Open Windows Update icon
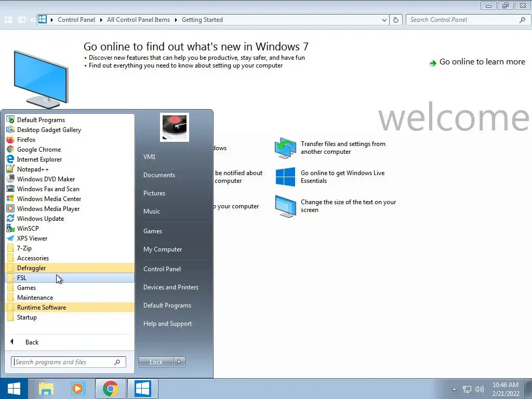Screen dimensions: 532x399 (x=10, y=219)
